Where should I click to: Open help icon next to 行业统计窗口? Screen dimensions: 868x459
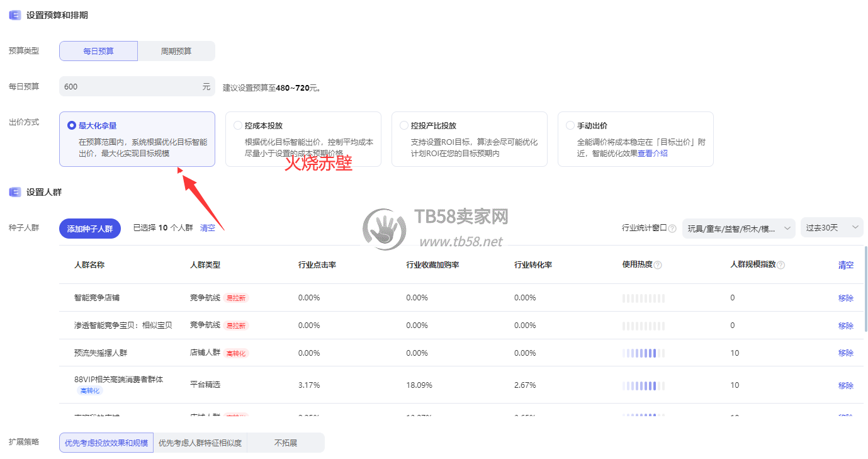tap(672, 228)
